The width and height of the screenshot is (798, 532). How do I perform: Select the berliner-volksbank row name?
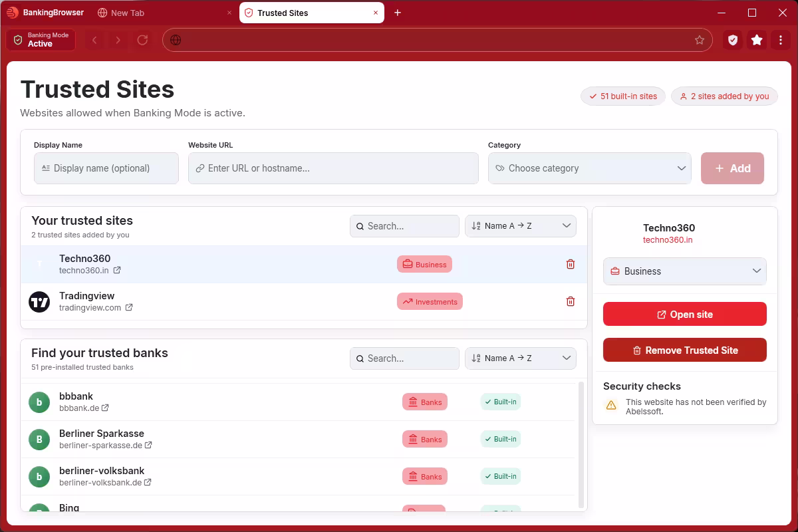[102, 471]
